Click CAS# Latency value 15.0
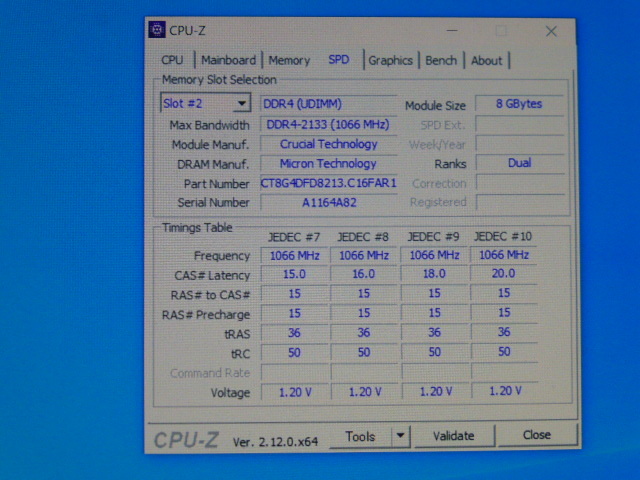640x480 pixels. (294, 274)
